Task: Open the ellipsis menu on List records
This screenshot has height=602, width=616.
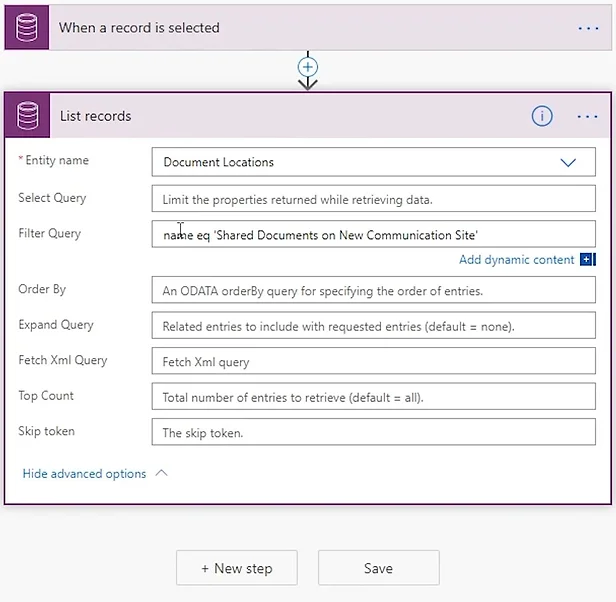Action: point(587,117)
